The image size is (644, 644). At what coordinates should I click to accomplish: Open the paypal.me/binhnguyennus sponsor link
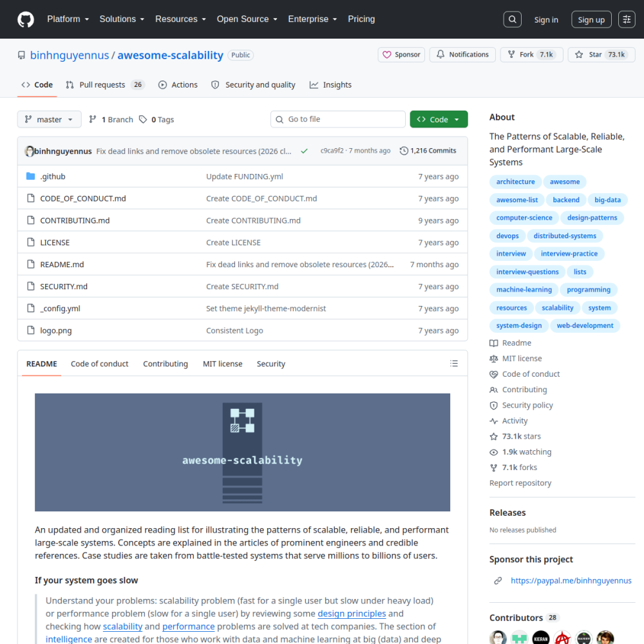pyautogui.click(x=571, y=581)
